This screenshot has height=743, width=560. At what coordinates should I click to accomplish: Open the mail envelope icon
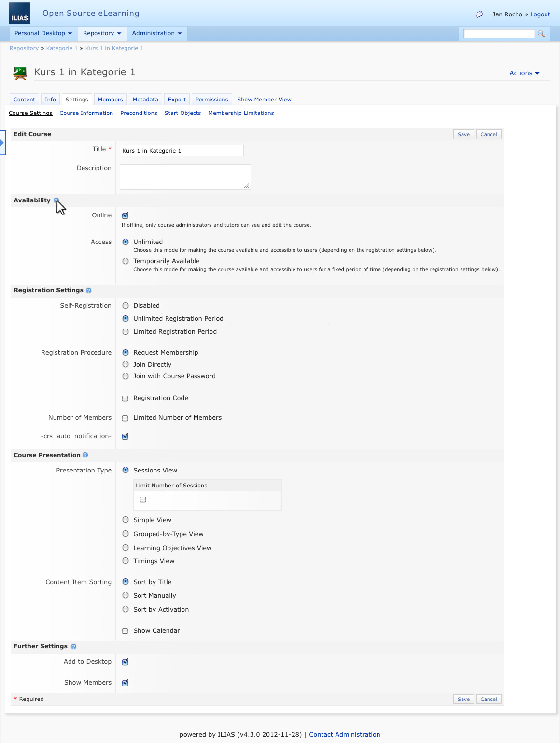click(x=479, y=14)
